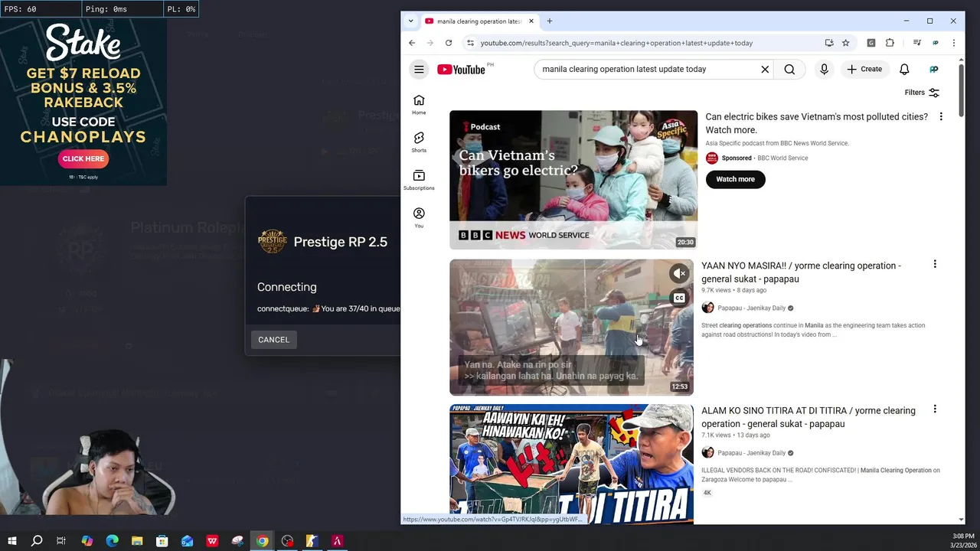Open Chrome extensions puzzle icon
Image resolution: width=980 pixels, height=551 pixels.
pyautogui.click(x=890, y=43)
